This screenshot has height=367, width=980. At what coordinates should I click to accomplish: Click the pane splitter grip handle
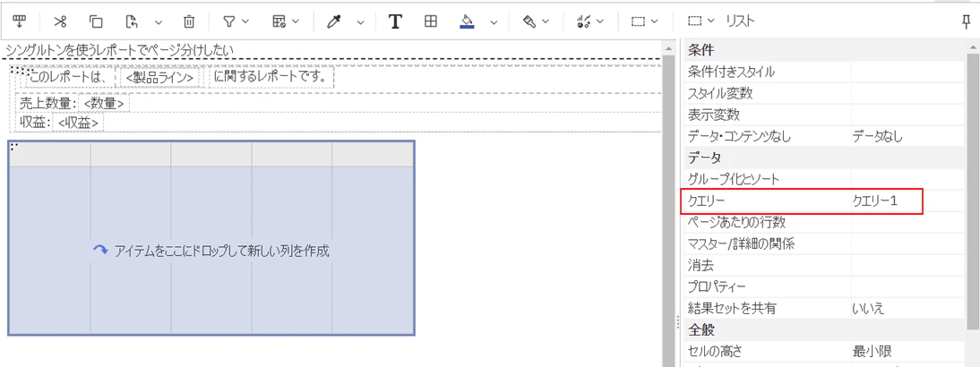[x=679, y=322]
